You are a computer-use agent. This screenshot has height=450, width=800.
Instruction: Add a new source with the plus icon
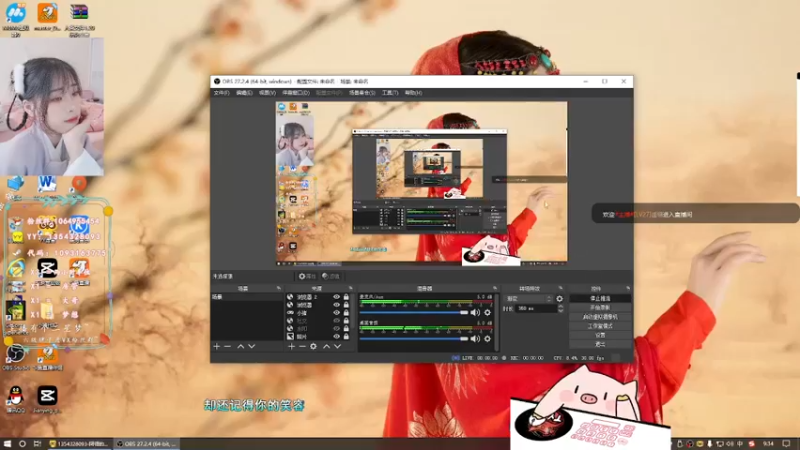(291, 346)
